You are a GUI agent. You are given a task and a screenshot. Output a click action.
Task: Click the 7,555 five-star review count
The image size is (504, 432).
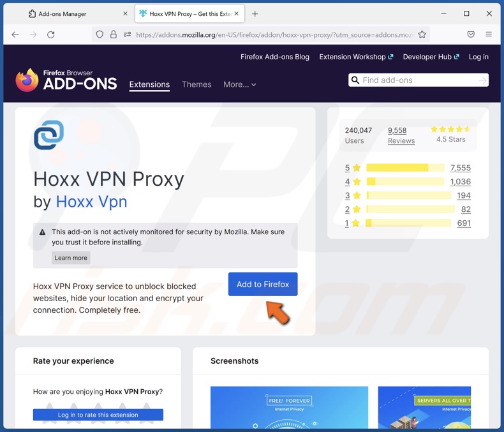click(x=461, y=168)
